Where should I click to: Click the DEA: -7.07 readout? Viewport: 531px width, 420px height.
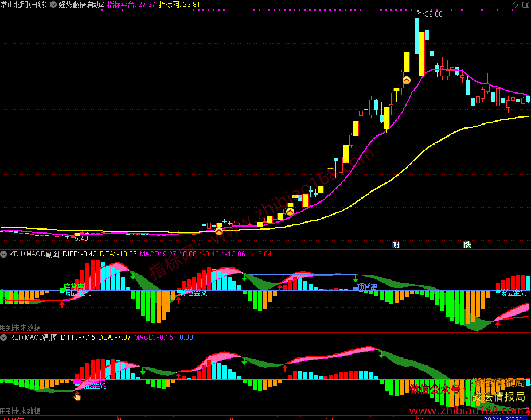coord(115,337)
